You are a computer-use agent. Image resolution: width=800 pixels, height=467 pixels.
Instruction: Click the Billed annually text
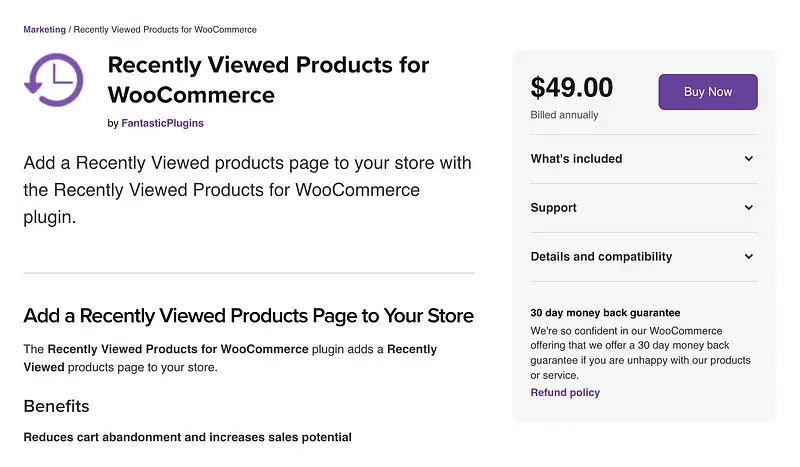coord(564,115)
